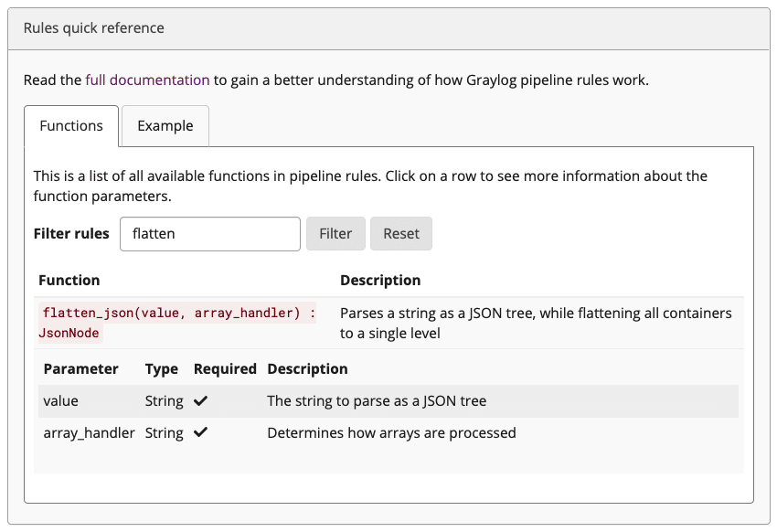
Task: Click the Rules quick reference header
Action: [93, 28]
